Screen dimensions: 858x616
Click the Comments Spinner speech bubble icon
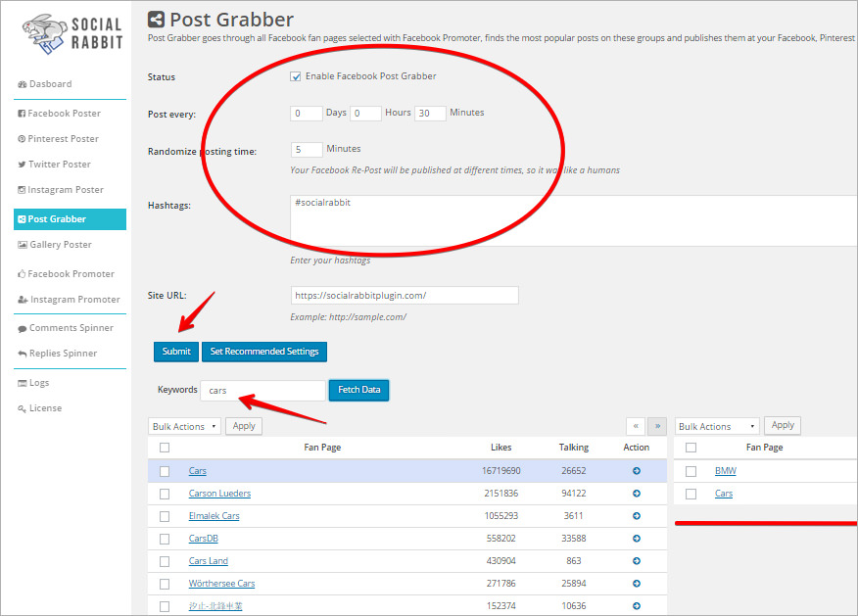23,328
